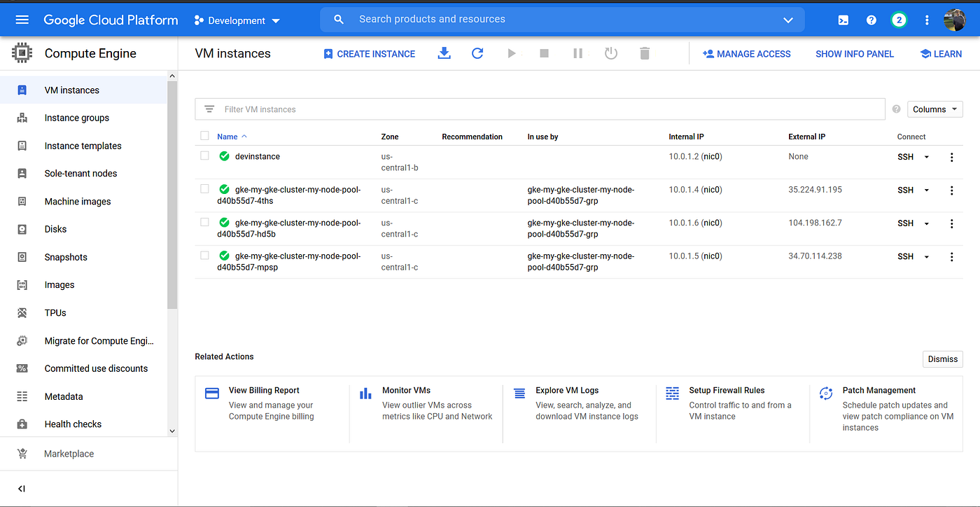The height and width of the screenshot is (507, 980).
Task: Open more actions for devinstance
Action: pyautogui.click(x=951, y=157)
